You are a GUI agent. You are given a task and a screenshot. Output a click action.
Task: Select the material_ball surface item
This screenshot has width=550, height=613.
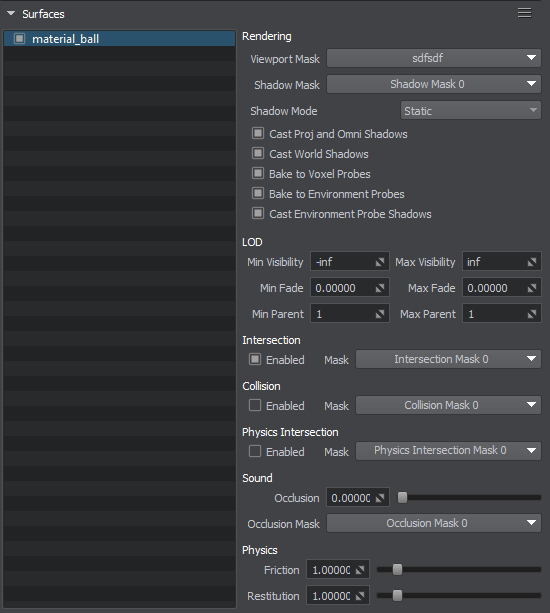click(x=119, y=39)
